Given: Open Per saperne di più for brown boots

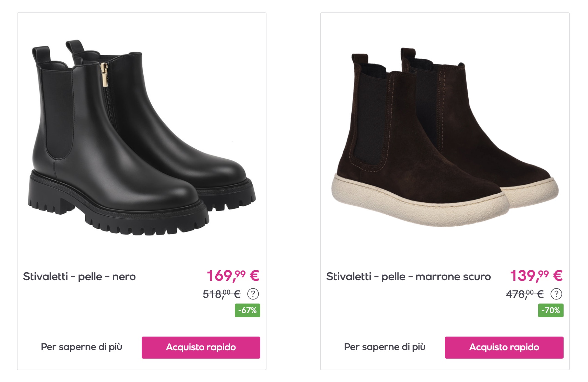Looking at the screenshot, I should [x=384, y=347].
